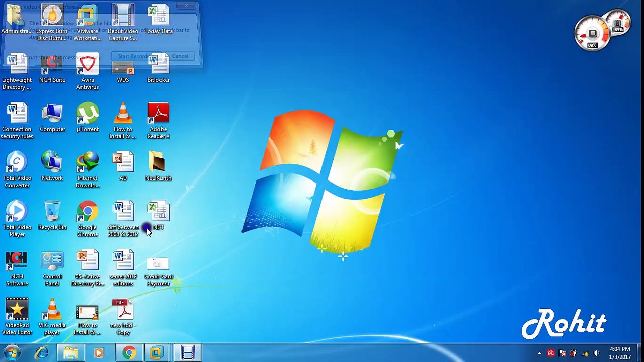The image size is (644, 362).
Task: Select the diff between 2008 & 2012 document
Action: [123, 220]
